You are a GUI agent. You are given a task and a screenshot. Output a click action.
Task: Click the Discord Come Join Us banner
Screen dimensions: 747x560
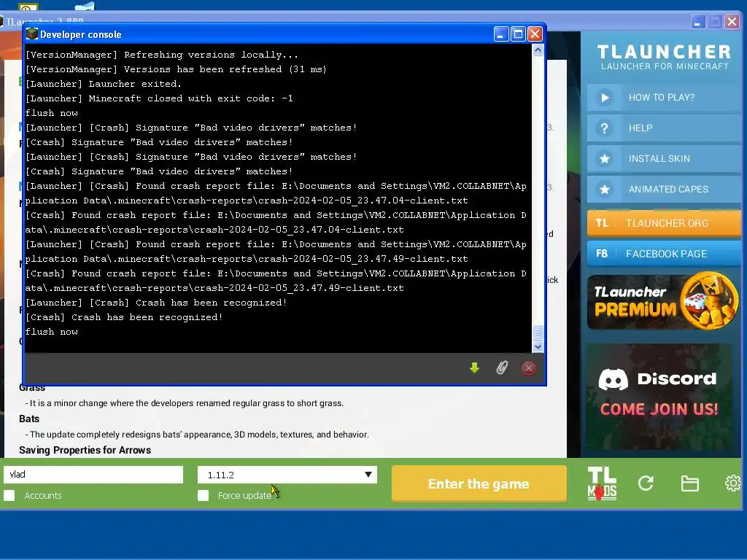tap(659, 396)
